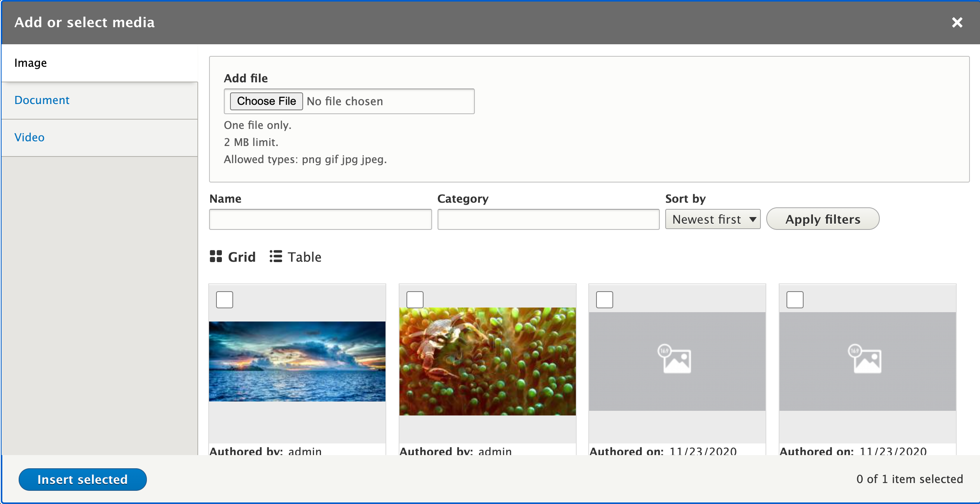Focus the Name filter text field
The image size is (980, 504).
[320, 220]
